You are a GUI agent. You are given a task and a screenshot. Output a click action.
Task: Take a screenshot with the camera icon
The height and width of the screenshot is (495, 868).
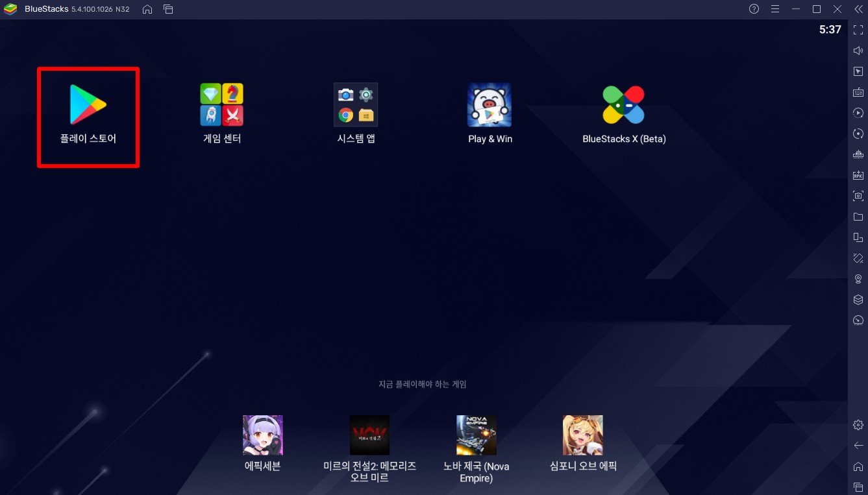[858, 196]
